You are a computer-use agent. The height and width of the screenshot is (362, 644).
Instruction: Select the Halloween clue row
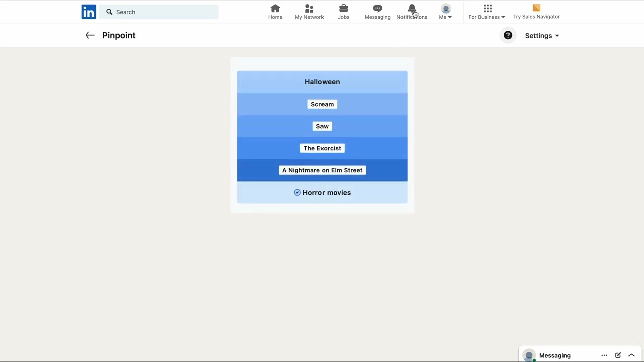click(322, 82)
